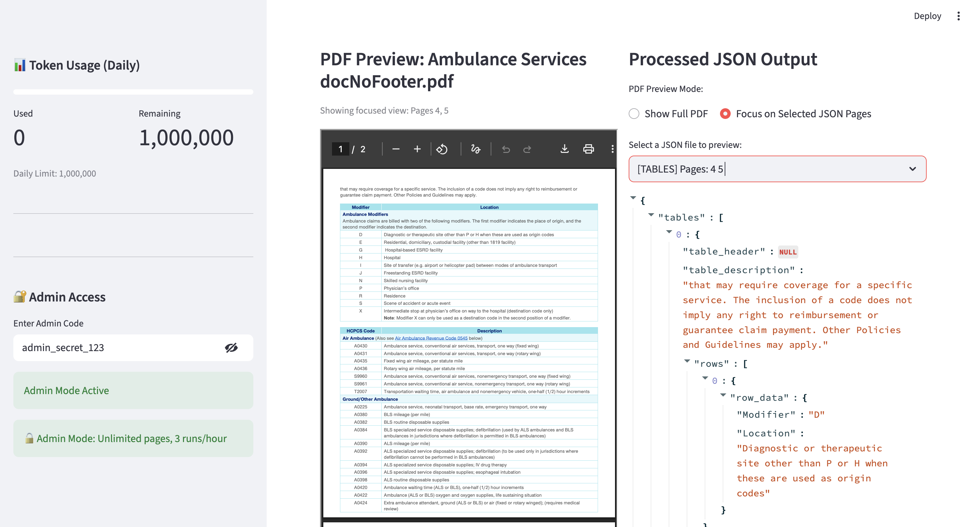Download the PDF file
Viewport: 980px width, 527px height.
point(565,149)
